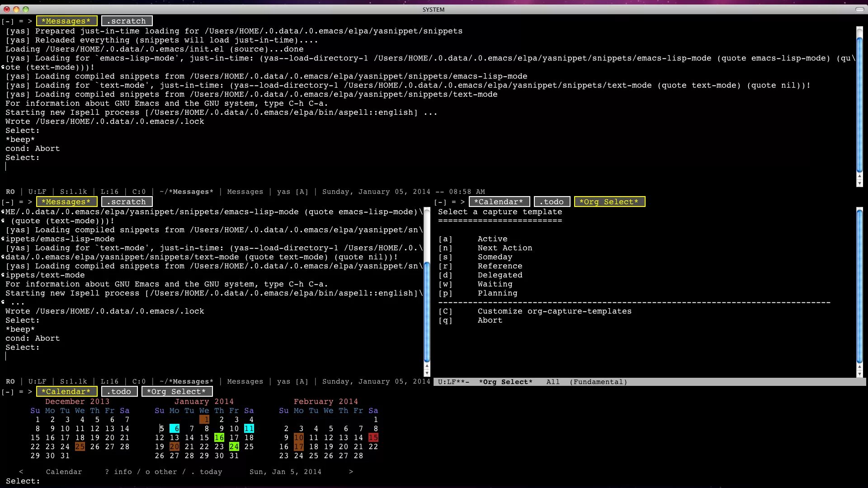Click (Fundamental) mode in mode line
Screen dimensions: 868x488
[x=598, y=382]
